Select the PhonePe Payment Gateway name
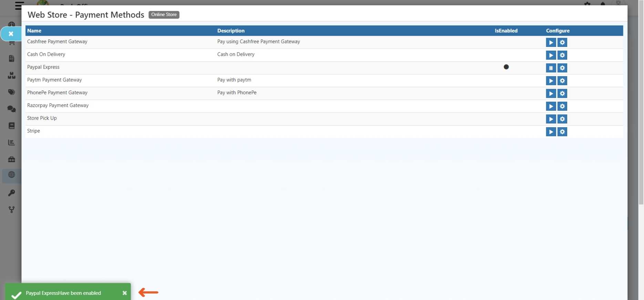This screenshot has width=644, height=300. (x=57, y=92)
